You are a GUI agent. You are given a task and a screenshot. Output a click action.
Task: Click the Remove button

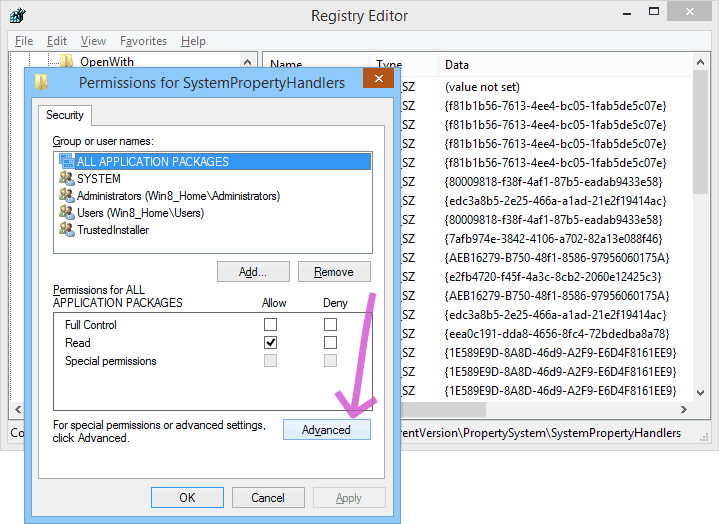point(334,272)
